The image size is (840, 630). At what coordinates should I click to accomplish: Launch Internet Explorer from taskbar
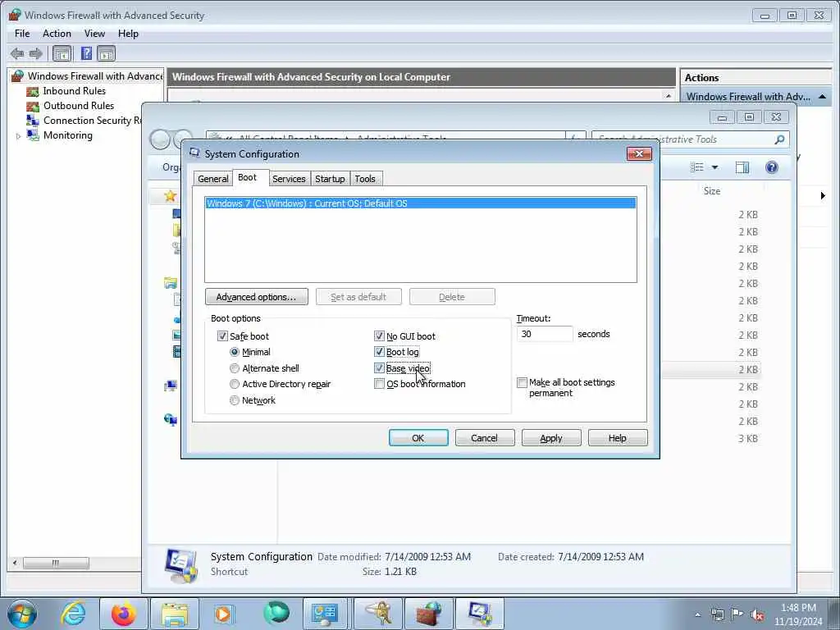74,614
